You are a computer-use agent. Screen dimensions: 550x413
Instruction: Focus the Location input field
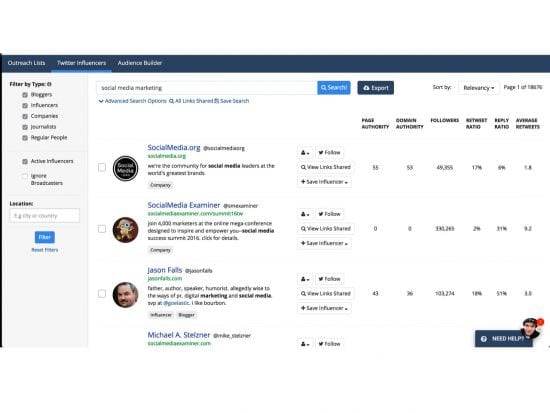45,216
